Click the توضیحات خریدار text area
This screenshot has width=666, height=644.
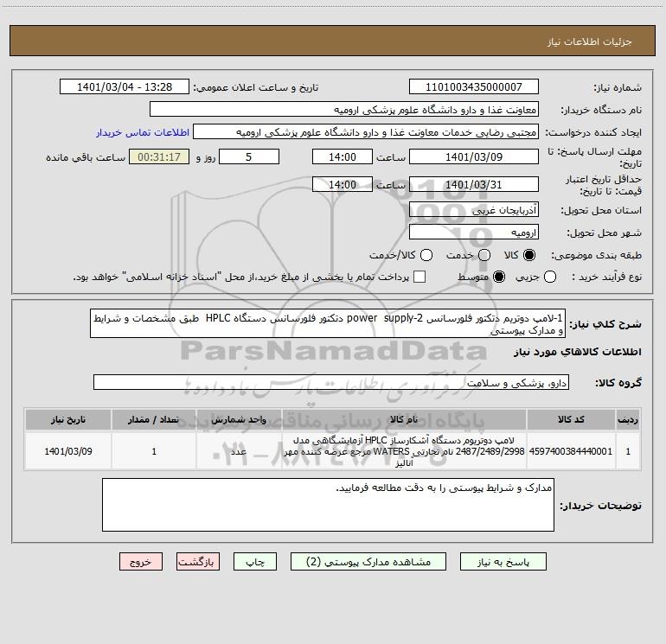328,505
